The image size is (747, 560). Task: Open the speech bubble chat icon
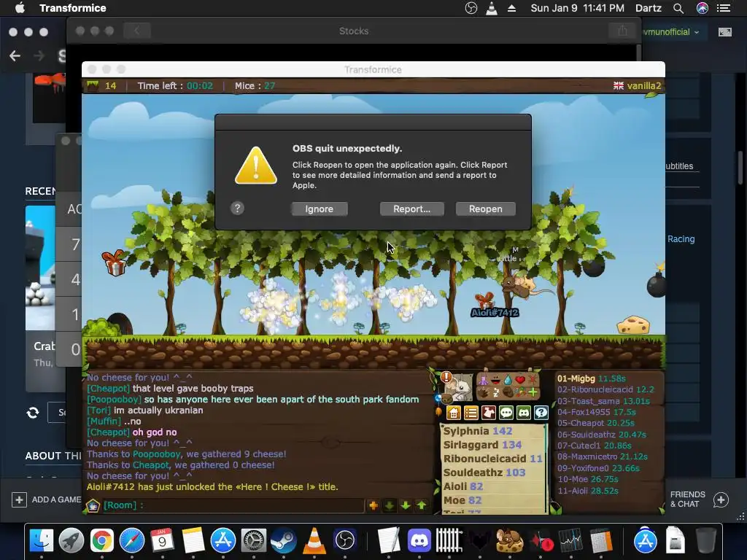(506, 413)
